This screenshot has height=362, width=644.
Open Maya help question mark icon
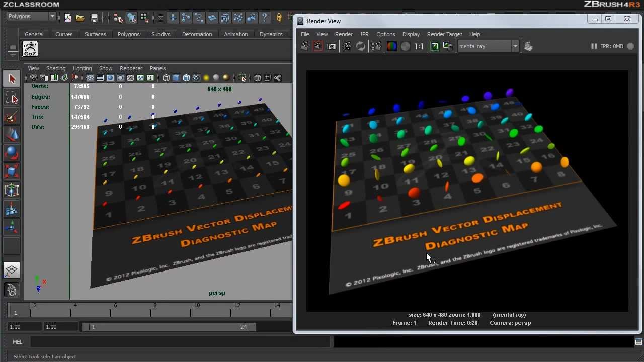coord(265,18)
